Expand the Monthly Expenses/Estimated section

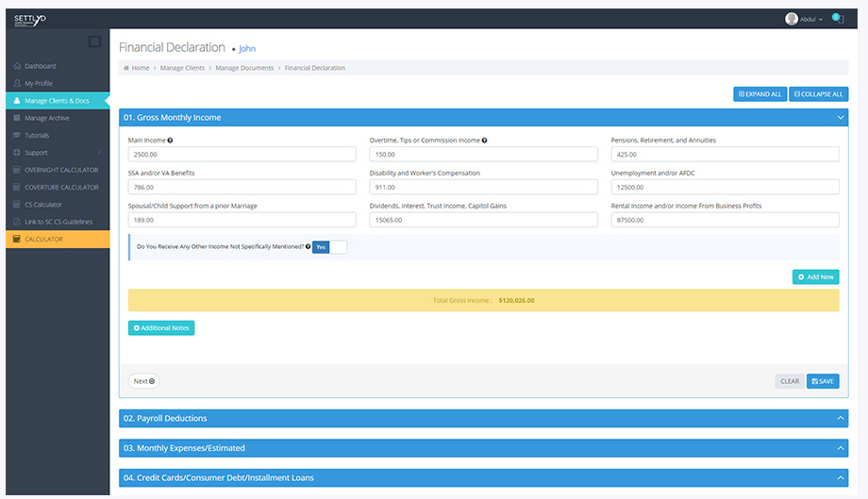tap(483, 448)
